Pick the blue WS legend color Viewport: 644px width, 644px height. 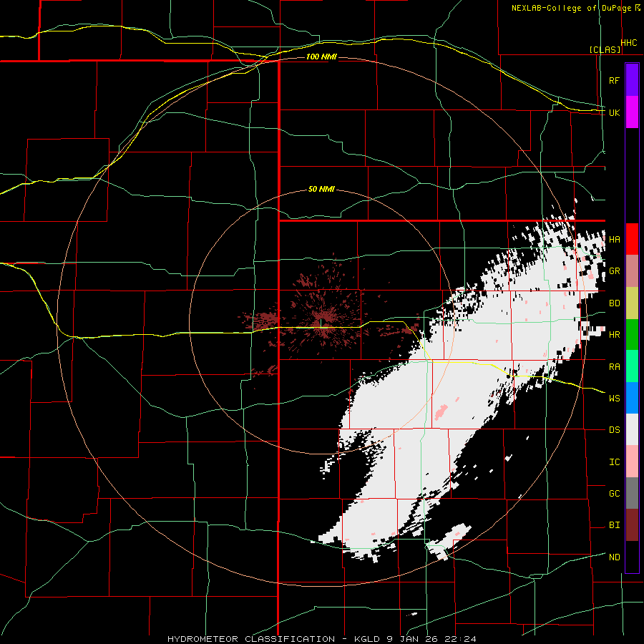click(x=632, y=398)
